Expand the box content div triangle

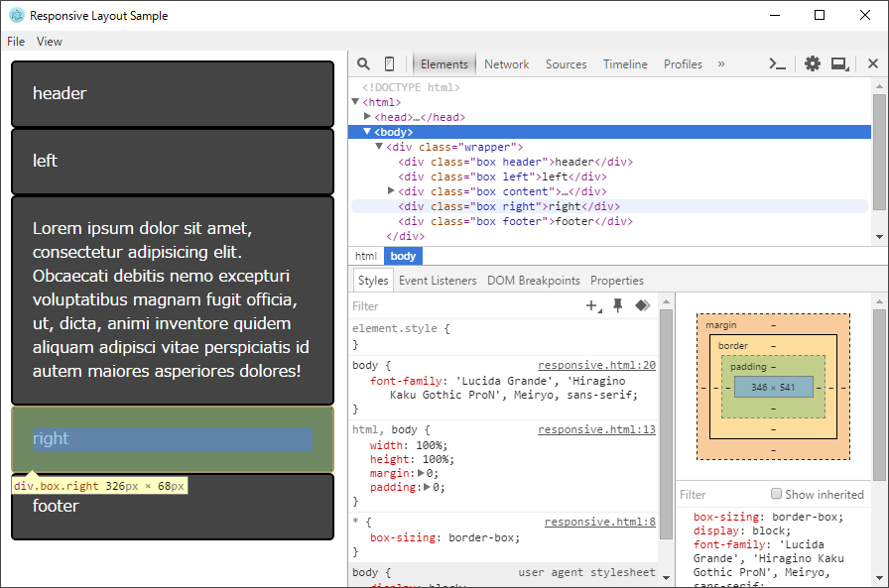[391, 191]
